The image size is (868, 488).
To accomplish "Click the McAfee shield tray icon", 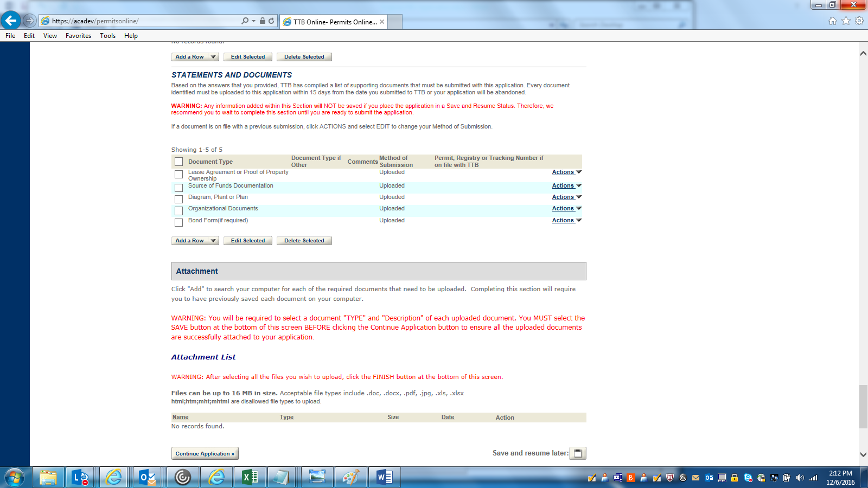I will (670, 478).
